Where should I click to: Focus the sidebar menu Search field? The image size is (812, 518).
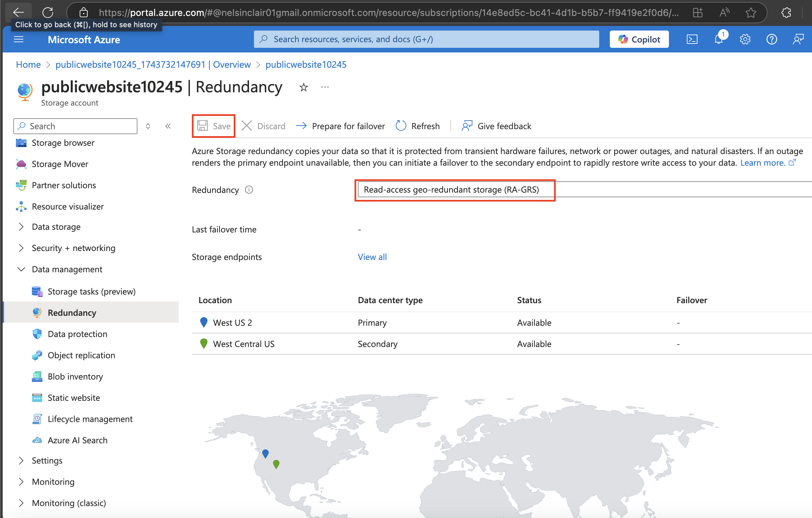tap(76, 126)
